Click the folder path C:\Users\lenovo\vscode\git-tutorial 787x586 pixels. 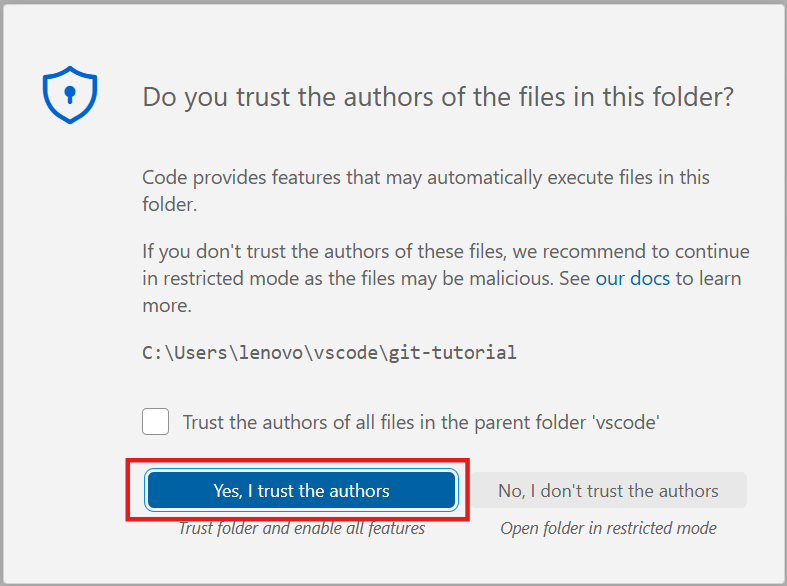329,352
